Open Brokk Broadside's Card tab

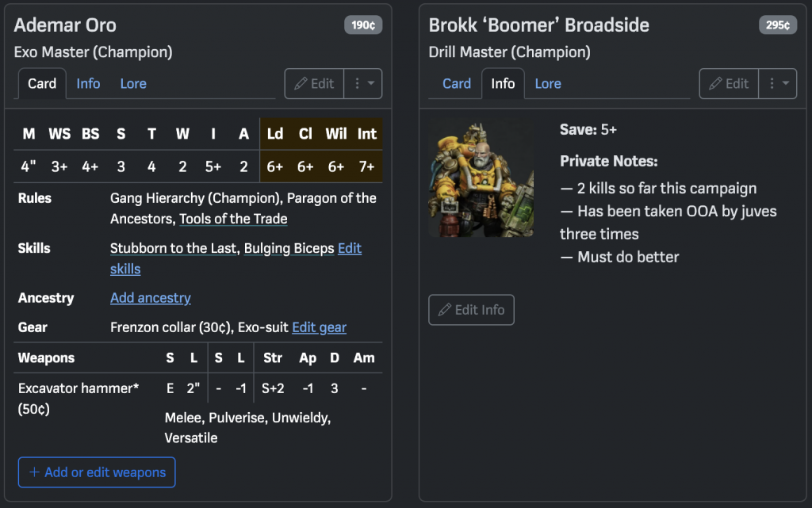click(x=457, y=83)
